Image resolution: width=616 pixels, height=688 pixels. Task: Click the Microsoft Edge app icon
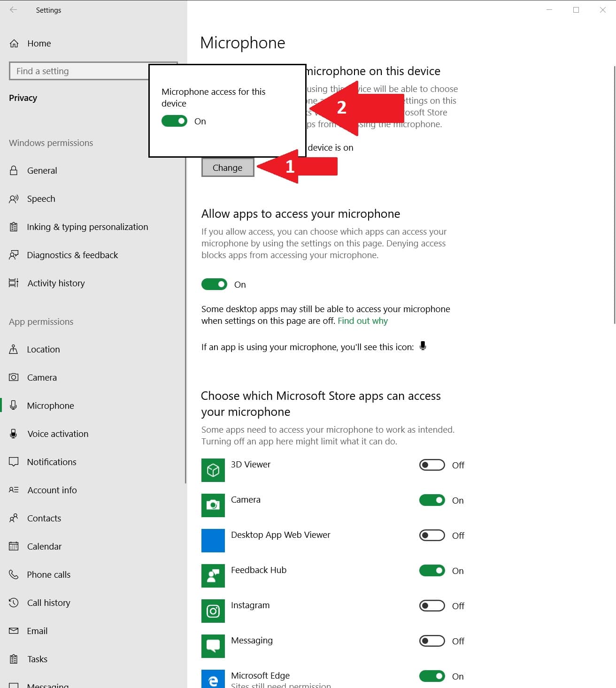(x=213, y=678)
